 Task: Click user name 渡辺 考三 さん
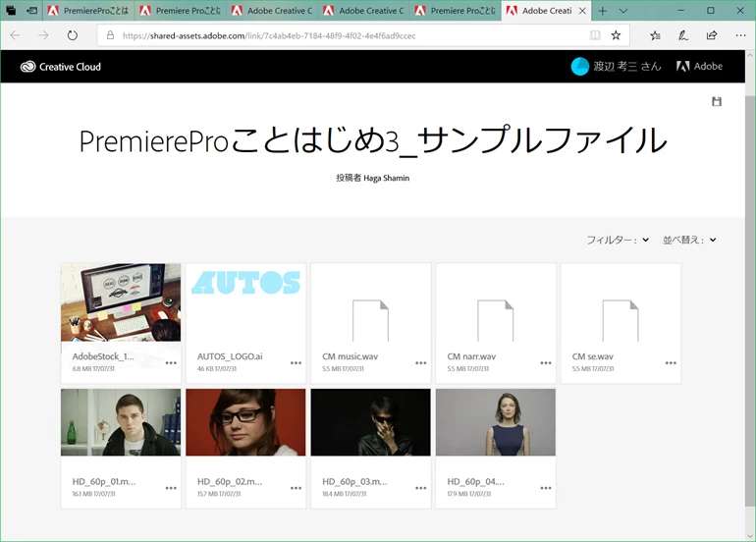click(626, 67)
